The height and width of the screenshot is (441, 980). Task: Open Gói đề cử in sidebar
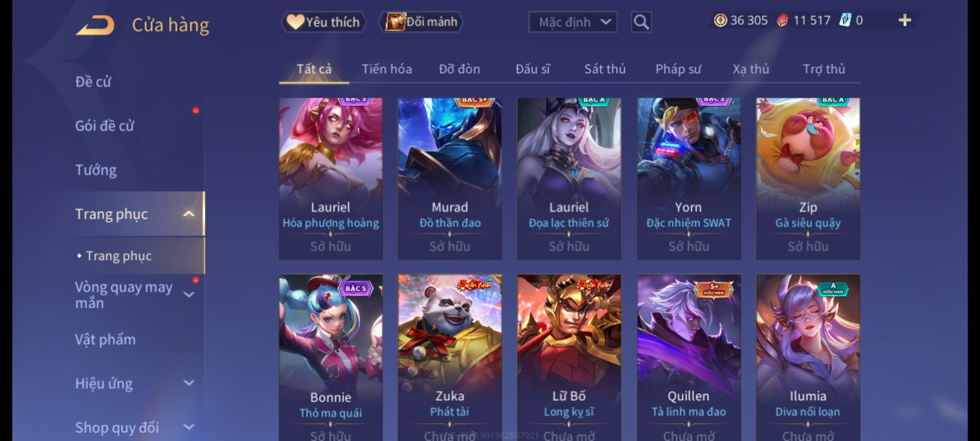pos(105,126)
